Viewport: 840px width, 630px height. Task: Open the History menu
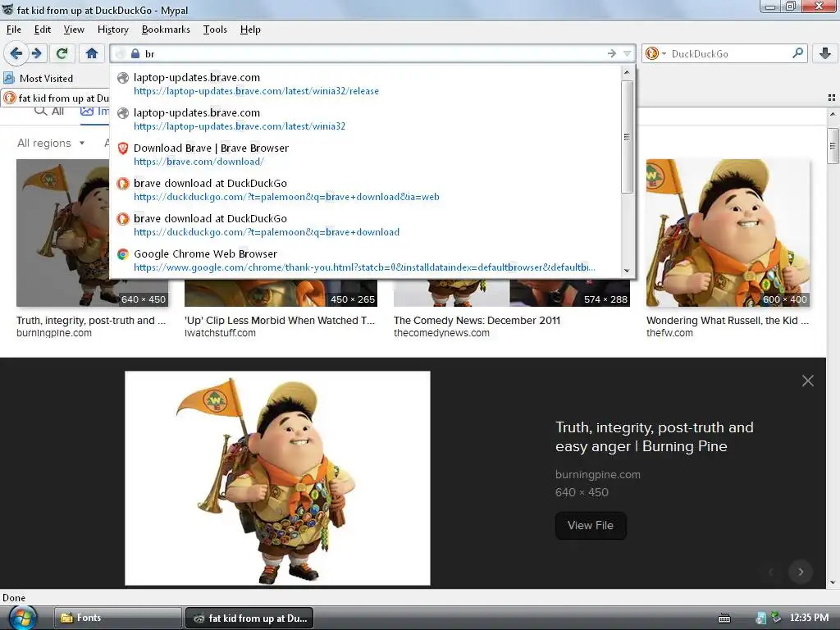click(113, 30)
